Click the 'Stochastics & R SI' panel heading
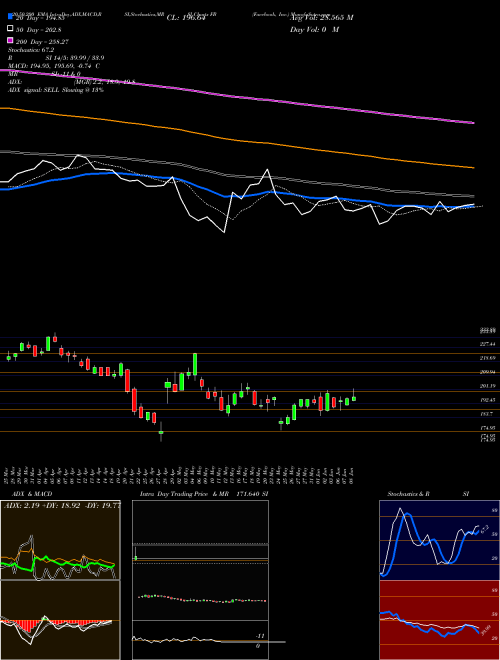The image size is (500, 660). click(428, 494)
